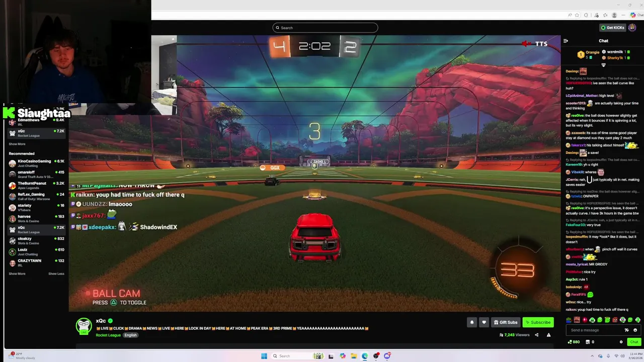Open RefLex_Gaming channel in sidebar
This screenshot has width=644, height=362.
click(x=36, y=196)
